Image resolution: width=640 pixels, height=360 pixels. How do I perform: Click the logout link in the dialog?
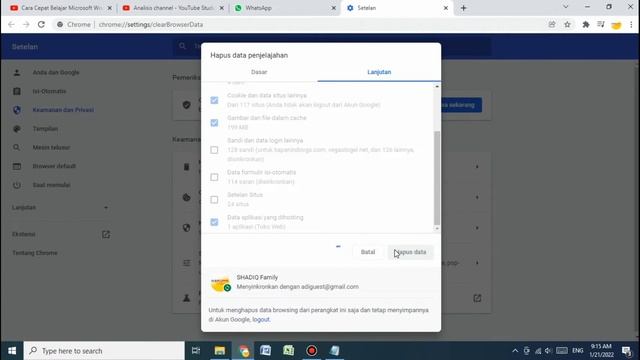(x=261, y=320)
